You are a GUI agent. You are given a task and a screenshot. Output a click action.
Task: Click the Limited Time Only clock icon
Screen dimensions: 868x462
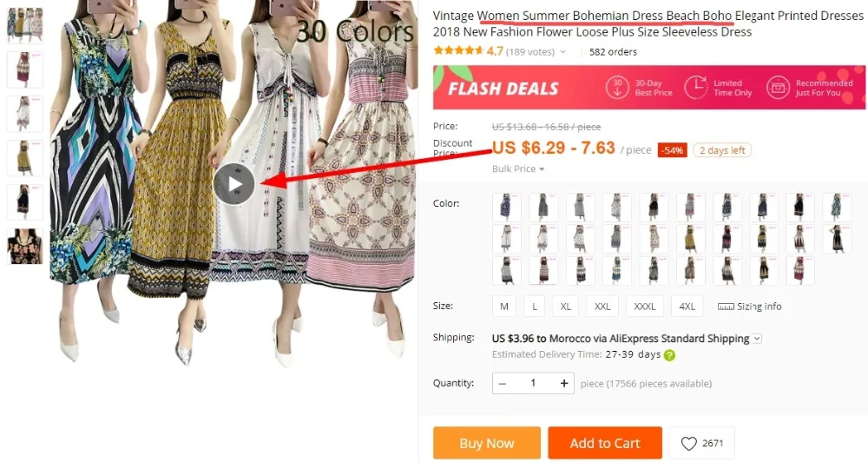pyautogui.click(x=695, y=88)
